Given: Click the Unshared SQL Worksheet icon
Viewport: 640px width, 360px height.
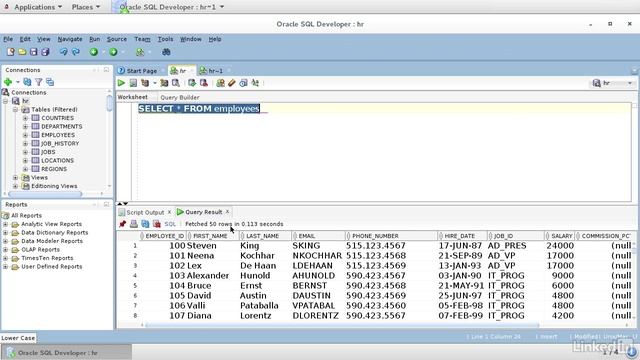Looking at the screenshot, I should click(x=220, y=83).
